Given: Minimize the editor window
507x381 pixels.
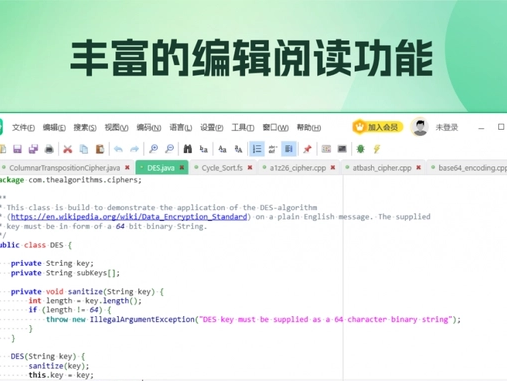Looking at the screenshot, I should coord(481,128).
